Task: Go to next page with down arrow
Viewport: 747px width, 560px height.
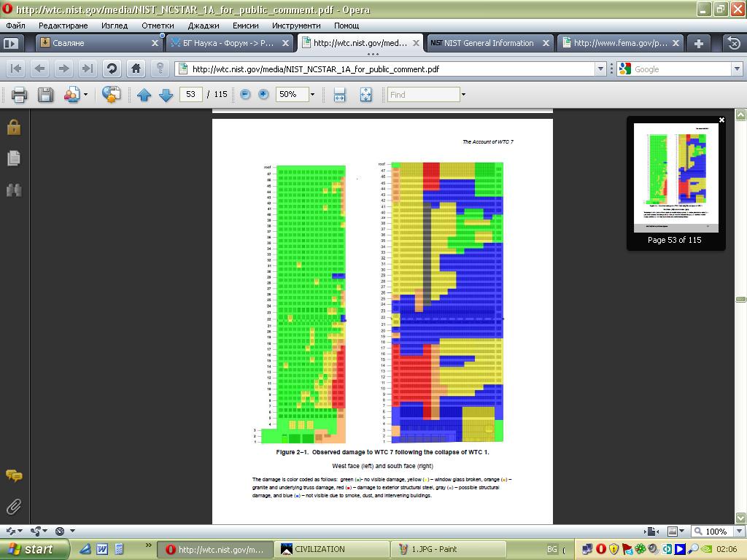Action: 166,95
